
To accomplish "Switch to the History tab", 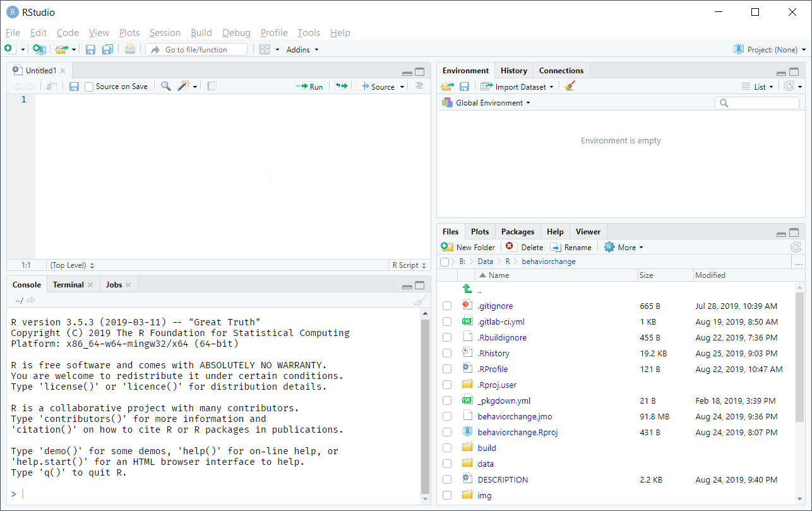I will pos(514,71).
